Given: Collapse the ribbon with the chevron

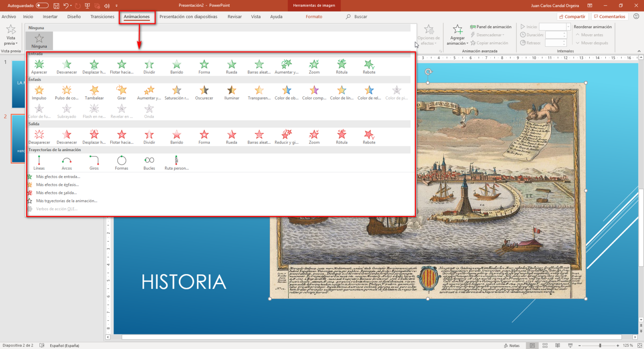Looking at the screenshot, I should tap(639, 51).
